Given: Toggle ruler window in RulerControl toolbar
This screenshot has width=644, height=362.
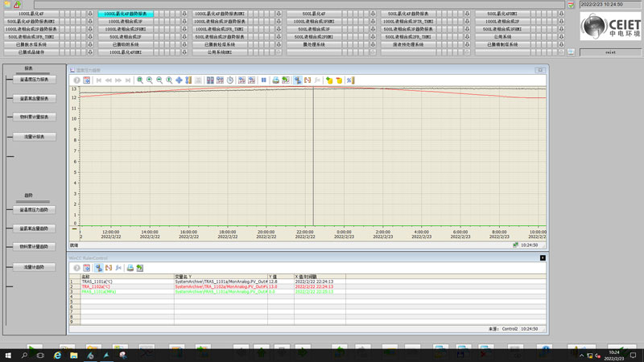Looking at the screenshot, I should 98,268.
